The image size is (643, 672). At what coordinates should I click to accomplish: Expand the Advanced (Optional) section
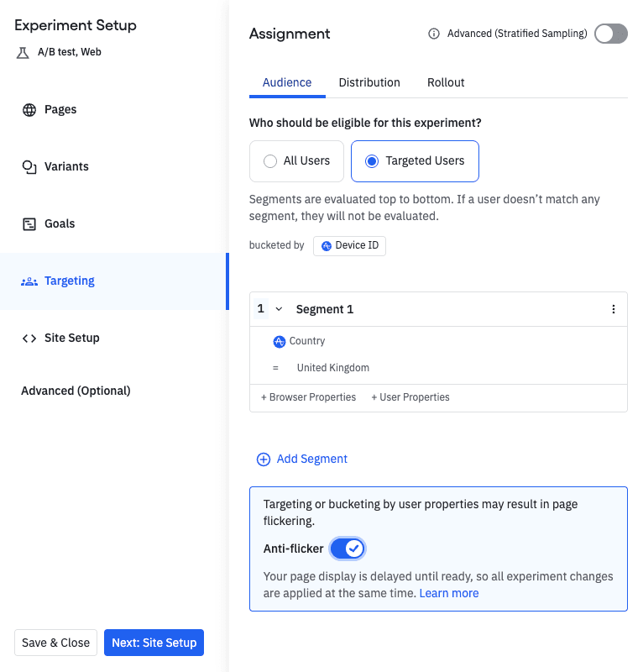pyautogui.click(x=76, y=391)
